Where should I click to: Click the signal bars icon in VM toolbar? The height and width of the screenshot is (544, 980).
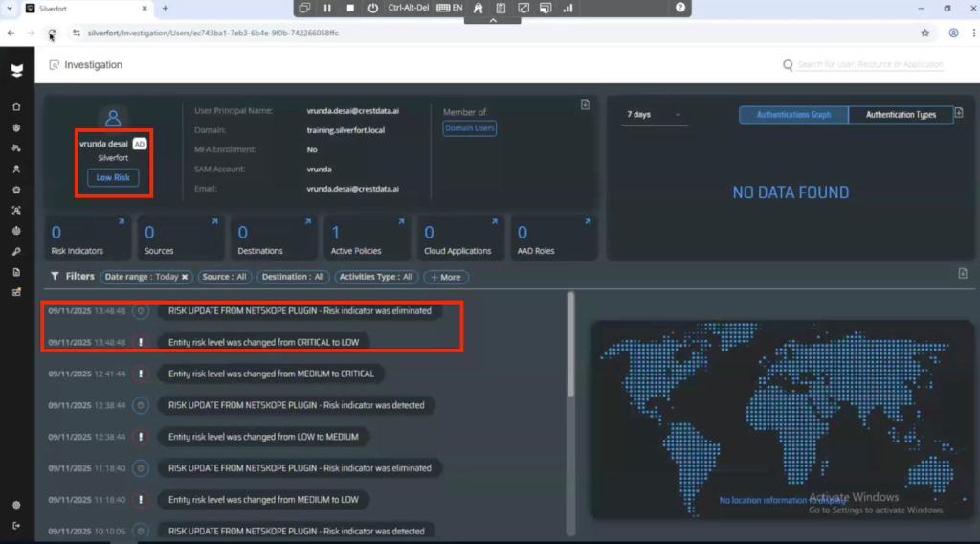pyautogui.click(x=568, y=8)
